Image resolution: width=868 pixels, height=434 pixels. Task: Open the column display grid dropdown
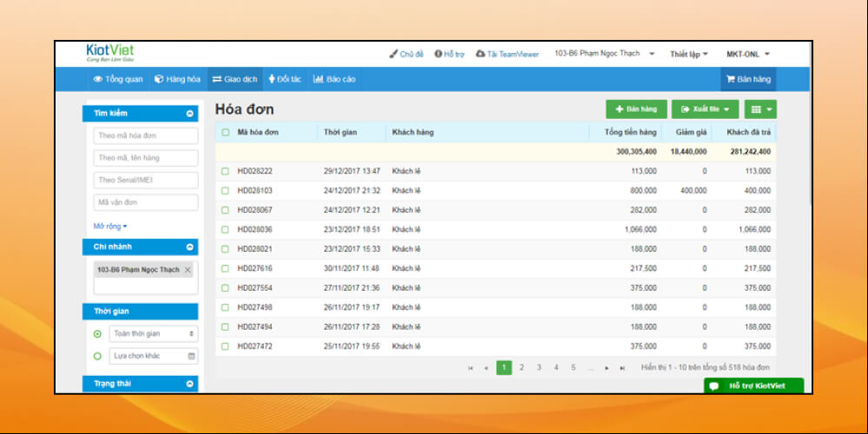click(759, 109)
